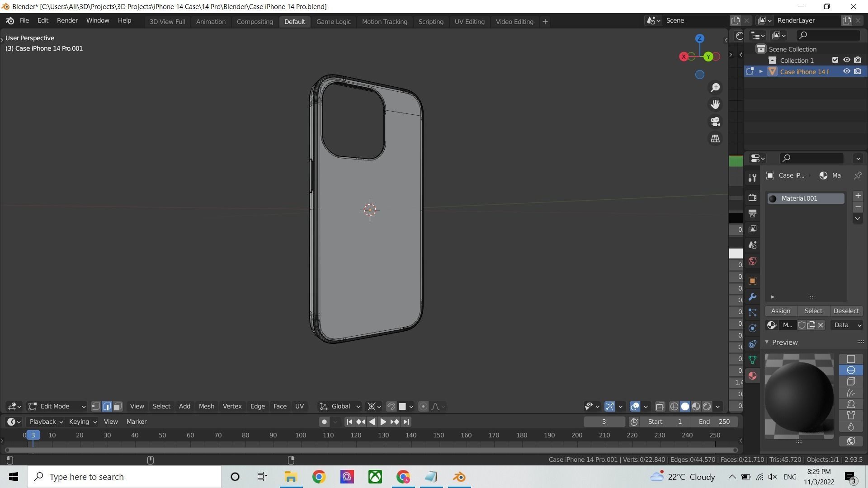868x488 pixels.
Task: Remove material slot with minus icon
Action: (x=858, y=207)
